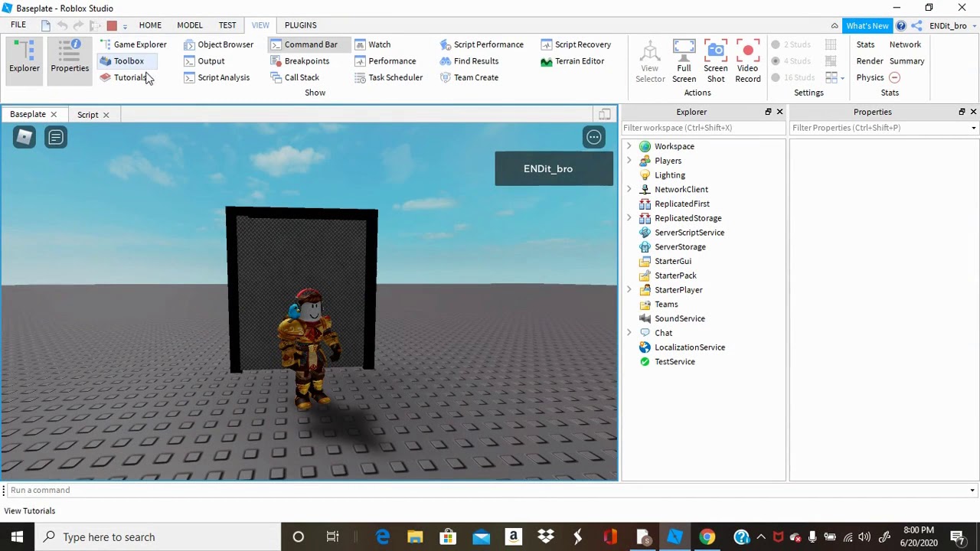Switch to the TEST ribbon tab
The image size is (980, 551).
click(227, 25)
